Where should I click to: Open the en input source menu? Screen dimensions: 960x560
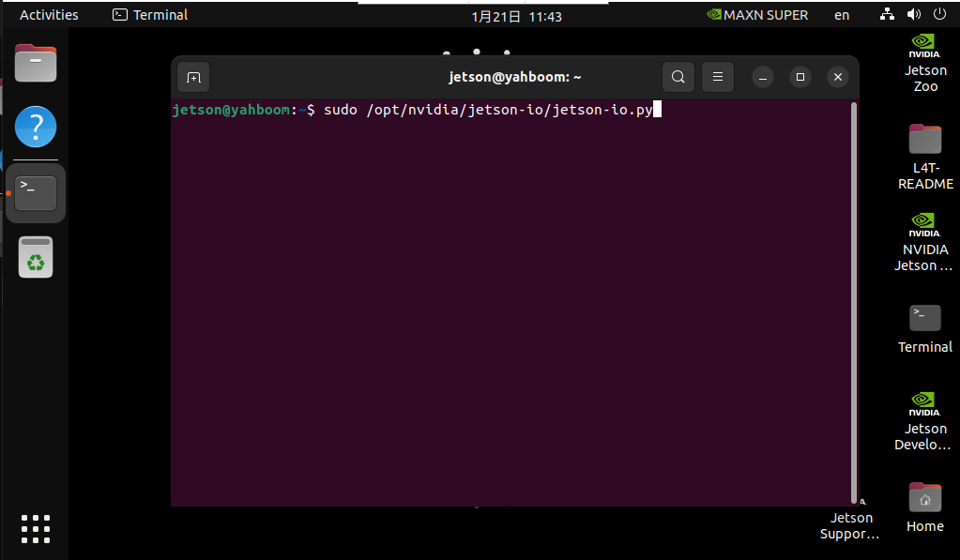click(x=842, y=15)
